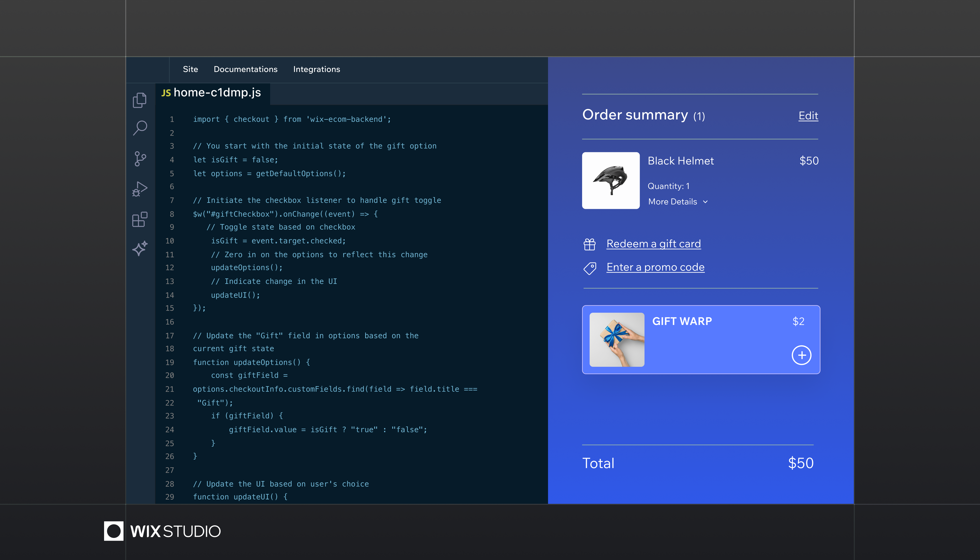Click the Edit link in Order summary
The height and width of the screenshot is (560, 980).
coord(808,116)
